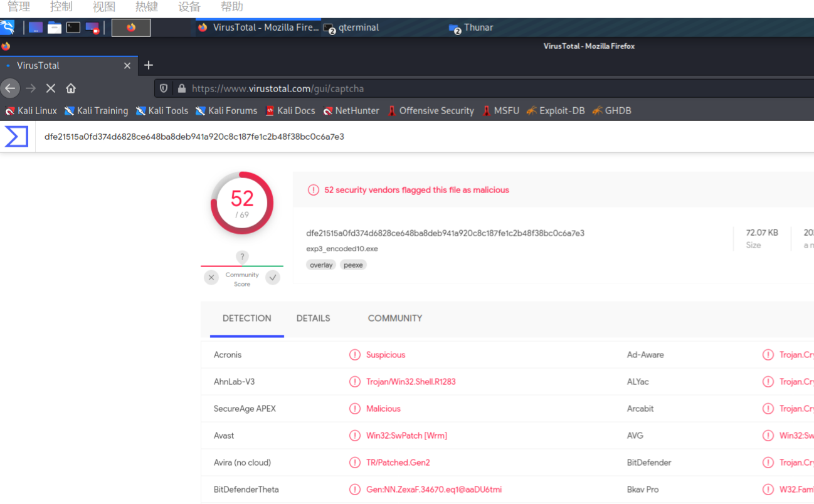Open the Kali Training bookmark

tap(96, 111)
